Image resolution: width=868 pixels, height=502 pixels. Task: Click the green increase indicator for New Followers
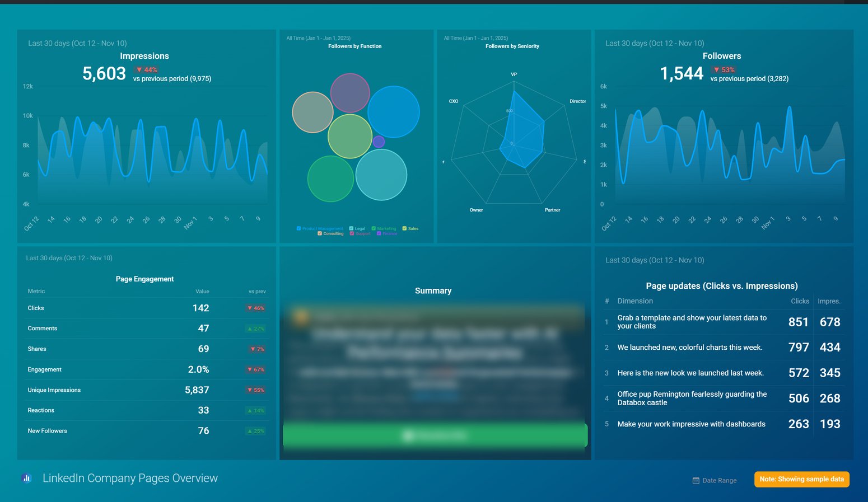[x=256, y=431]
